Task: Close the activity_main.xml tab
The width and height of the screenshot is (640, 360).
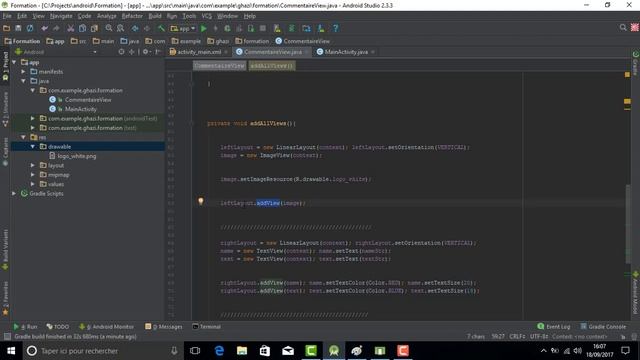Action: [226, 52]
